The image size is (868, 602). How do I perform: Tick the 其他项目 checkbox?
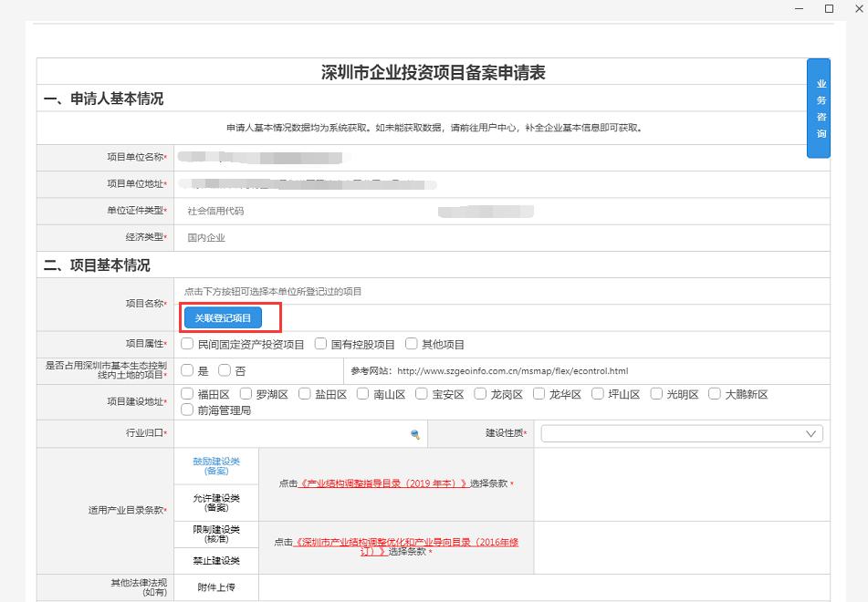coord(412,344)
